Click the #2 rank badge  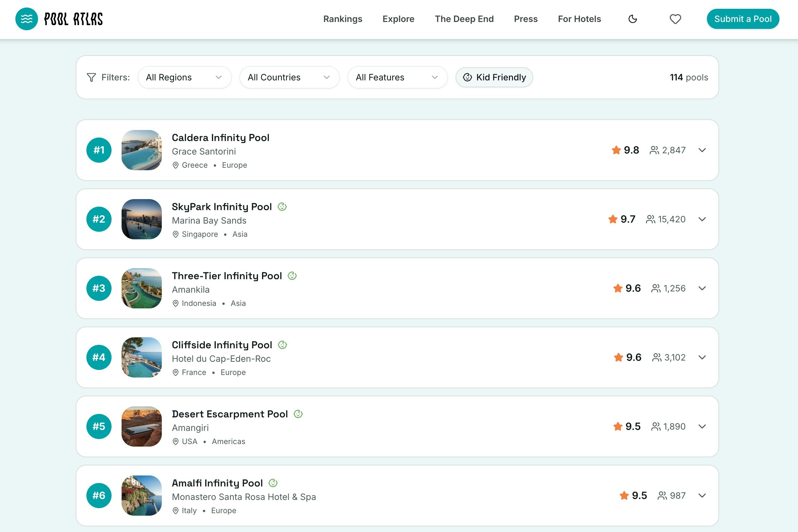[99, 219]
